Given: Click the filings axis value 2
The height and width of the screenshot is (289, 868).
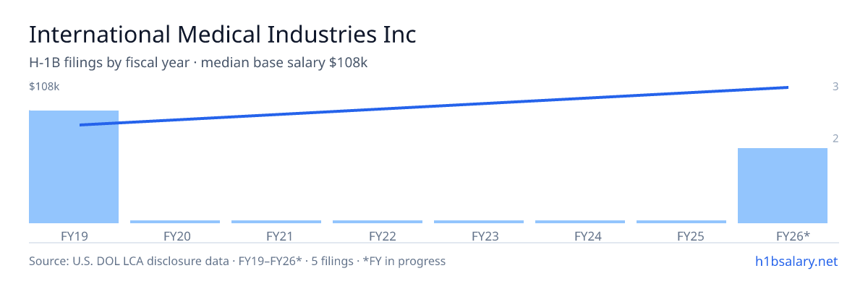Looking at the screenshot, I should pyautogui.click(x=835, y=139).
